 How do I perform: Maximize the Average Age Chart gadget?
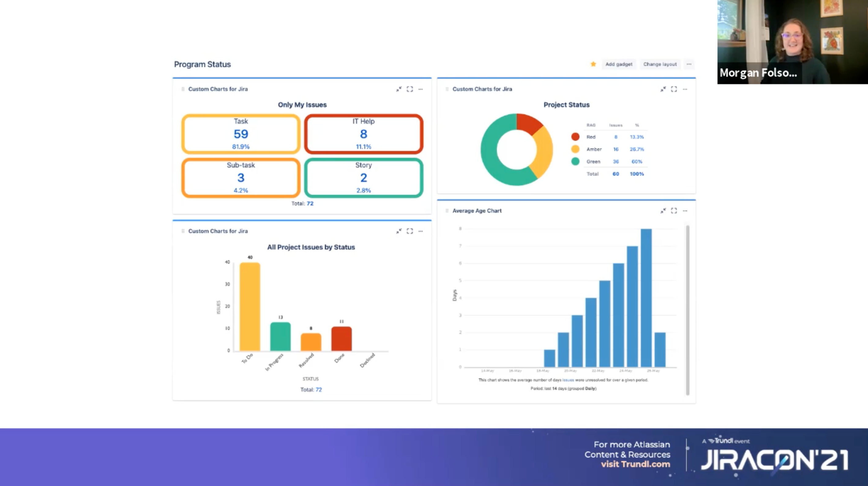click(x=674, y=211)
